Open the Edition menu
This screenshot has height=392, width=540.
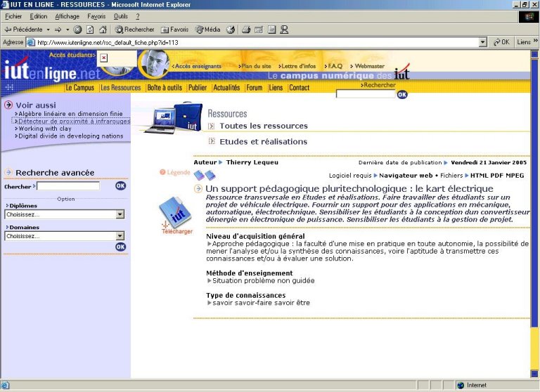click(x=39, y=16)
